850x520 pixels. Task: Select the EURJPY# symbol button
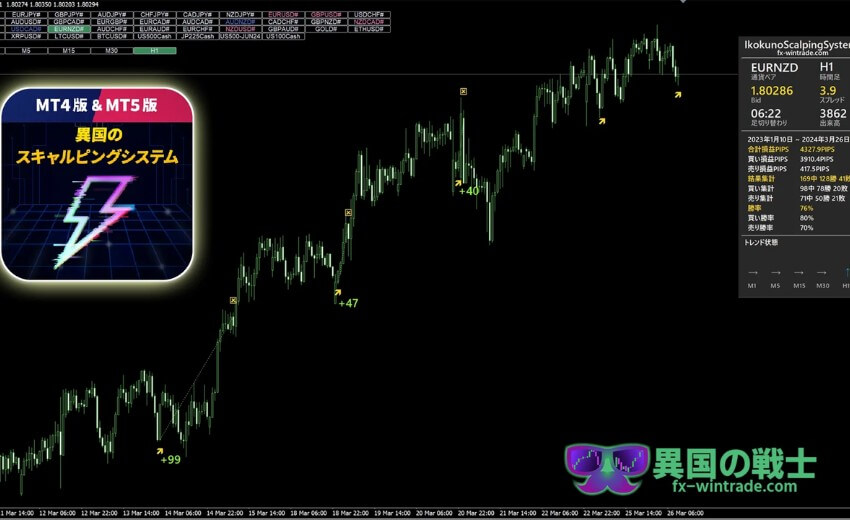pos(27,15)
